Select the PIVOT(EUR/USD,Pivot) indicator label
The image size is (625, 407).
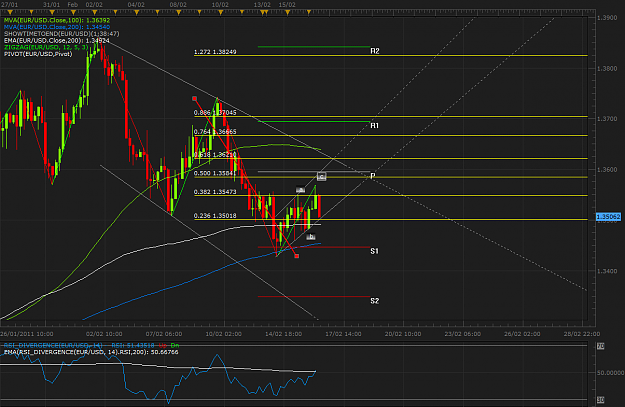[x=38, y=54]
